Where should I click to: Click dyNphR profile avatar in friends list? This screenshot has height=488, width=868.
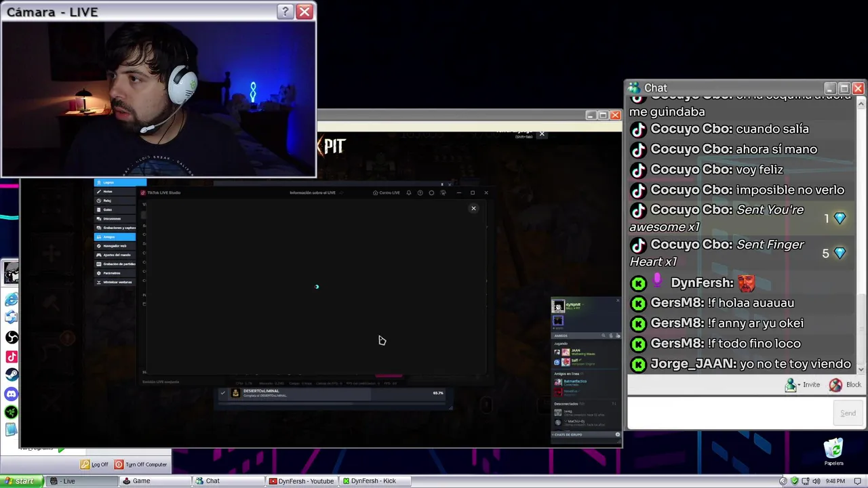click(x=558, y=306)
